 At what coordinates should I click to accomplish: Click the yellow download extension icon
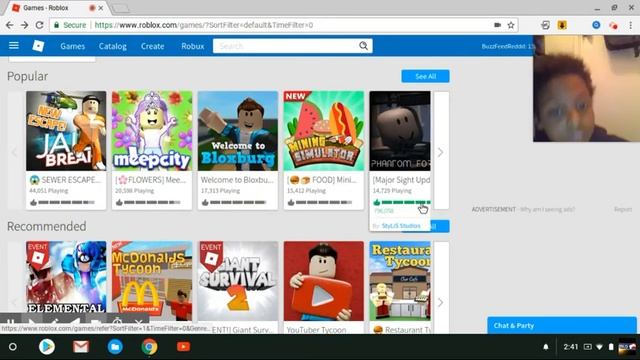tap(562, 25)
